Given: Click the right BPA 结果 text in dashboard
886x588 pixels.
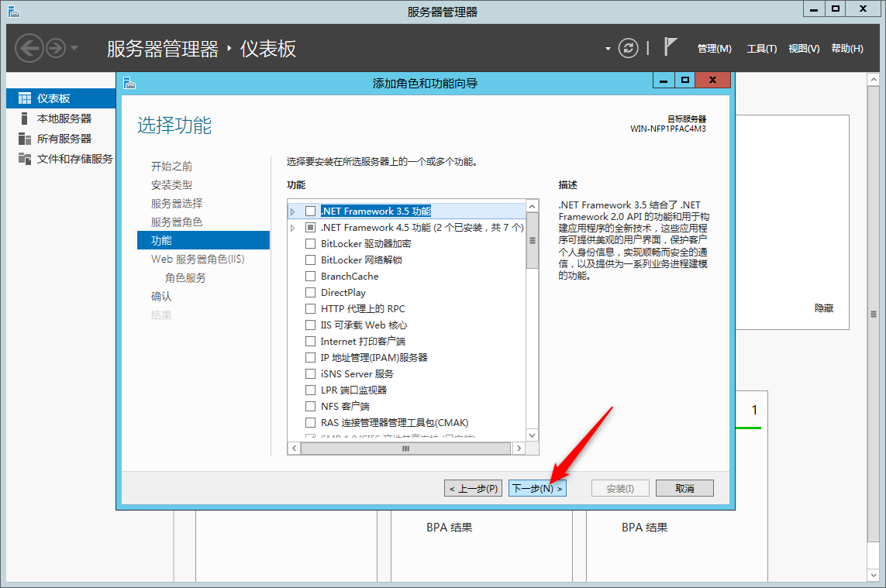Looking at the screenshot, I should (645, 528).
